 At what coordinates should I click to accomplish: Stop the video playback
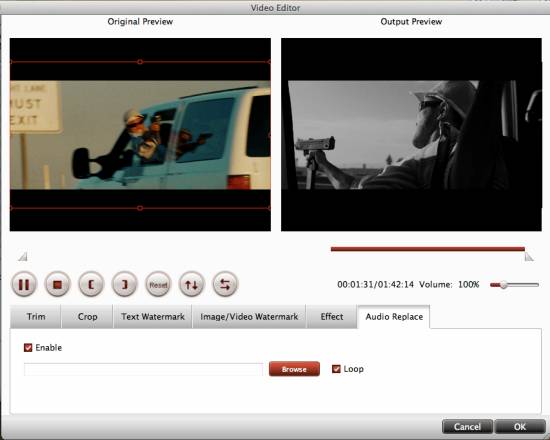click(x=57, y=284)
